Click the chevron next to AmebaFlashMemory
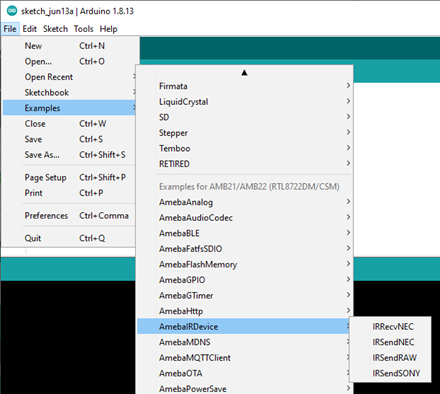Image resolution: width=440 pixels, height=394 pixels. (348, 264)
